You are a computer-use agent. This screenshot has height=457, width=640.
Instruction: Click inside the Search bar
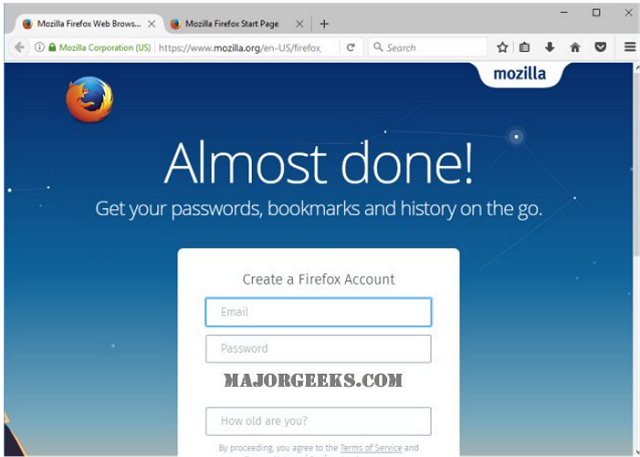coord(428,47)
